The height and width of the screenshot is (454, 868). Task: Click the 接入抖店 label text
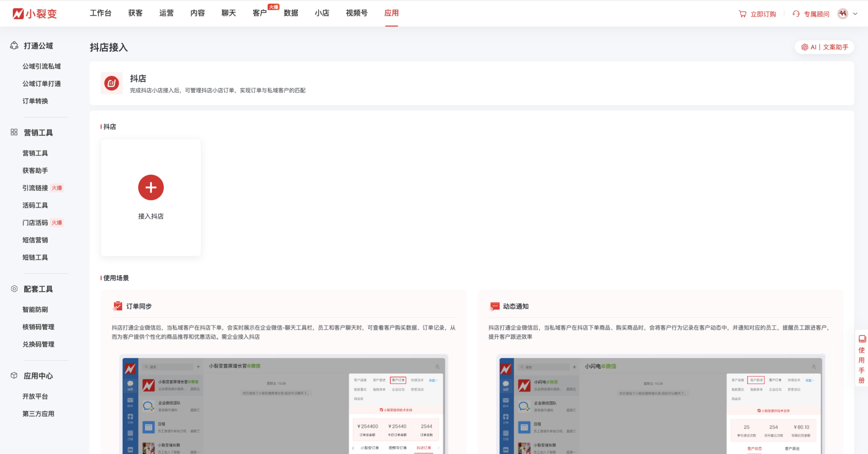(x=151, y=216)
